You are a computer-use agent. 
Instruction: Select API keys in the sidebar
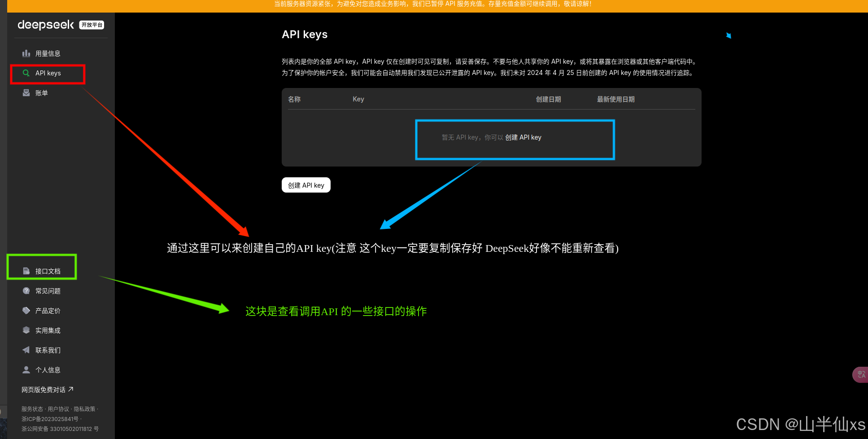pos(48,73)
